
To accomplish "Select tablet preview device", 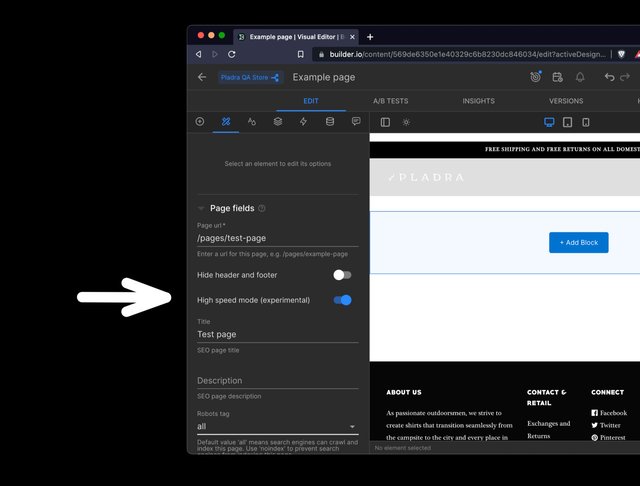I will point(567,122).
